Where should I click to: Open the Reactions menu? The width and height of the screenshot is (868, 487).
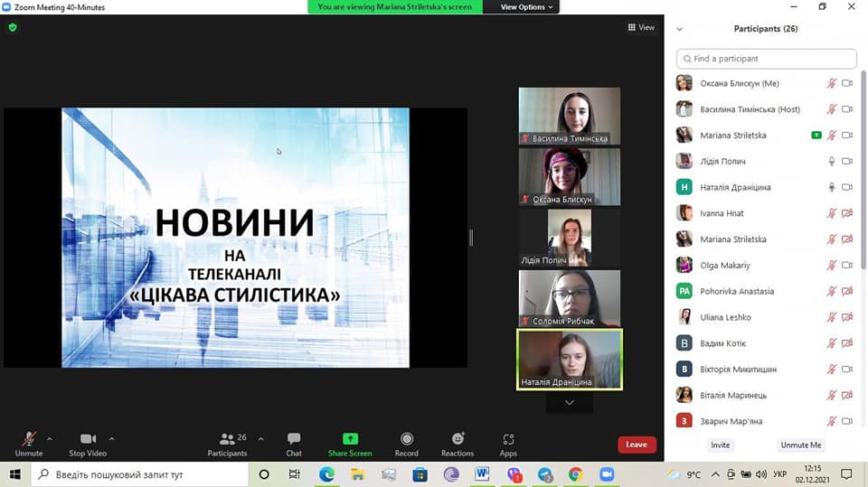click(x=457, y=442)
